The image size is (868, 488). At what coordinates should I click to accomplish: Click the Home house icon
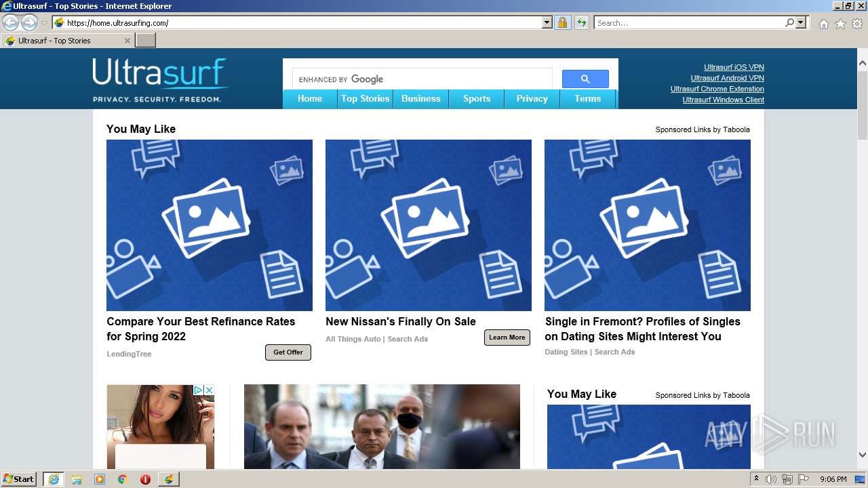pyautogui.click(x=823, y=24)
